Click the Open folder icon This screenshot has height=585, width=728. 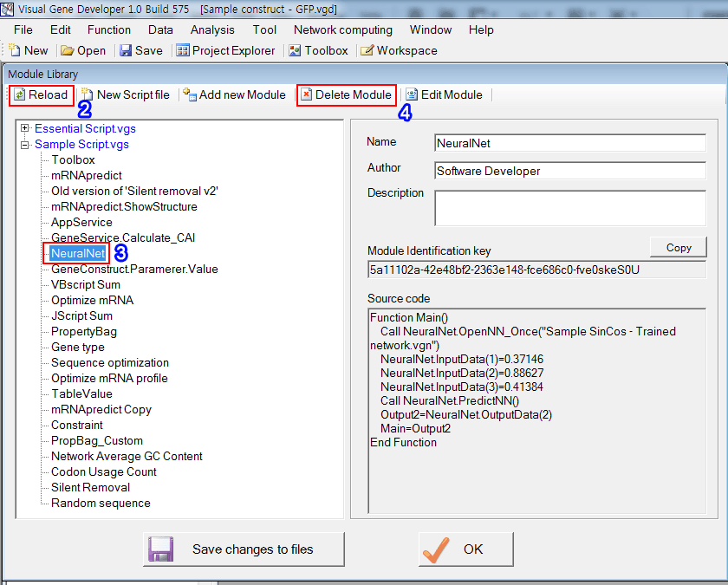pyautogui.click(x=68, y=50)
